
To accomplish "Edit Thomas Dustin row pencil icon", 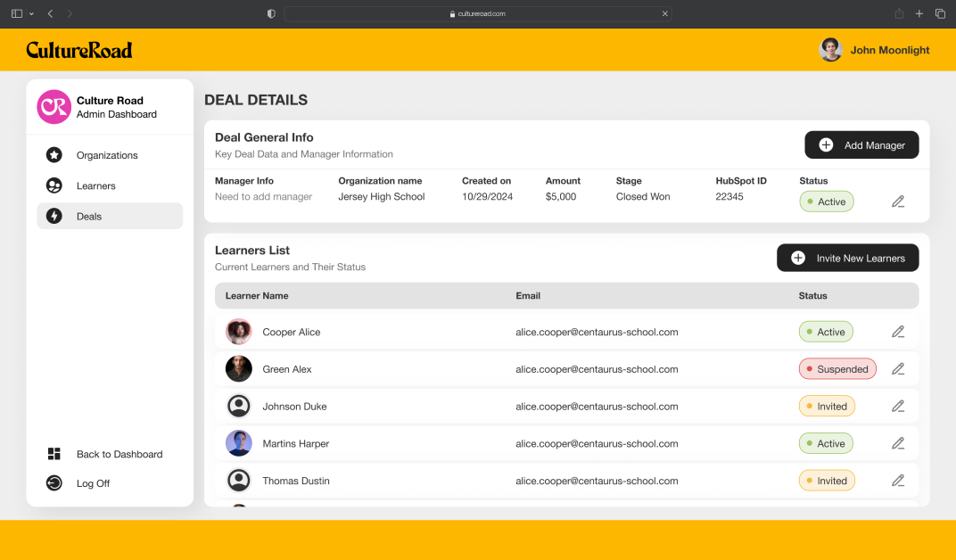I will tap(898, 480).
